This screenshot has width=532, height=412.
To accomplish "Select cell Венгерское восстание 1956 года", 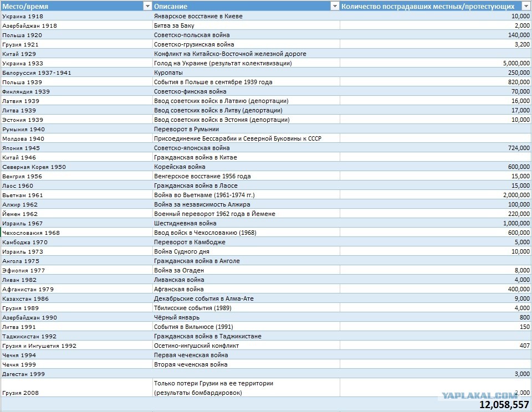I will tap(246, 176).
